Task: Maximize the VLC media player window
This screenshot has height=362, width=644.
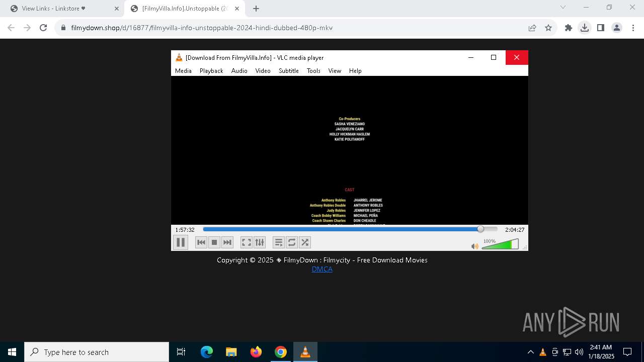Action: 494,57
